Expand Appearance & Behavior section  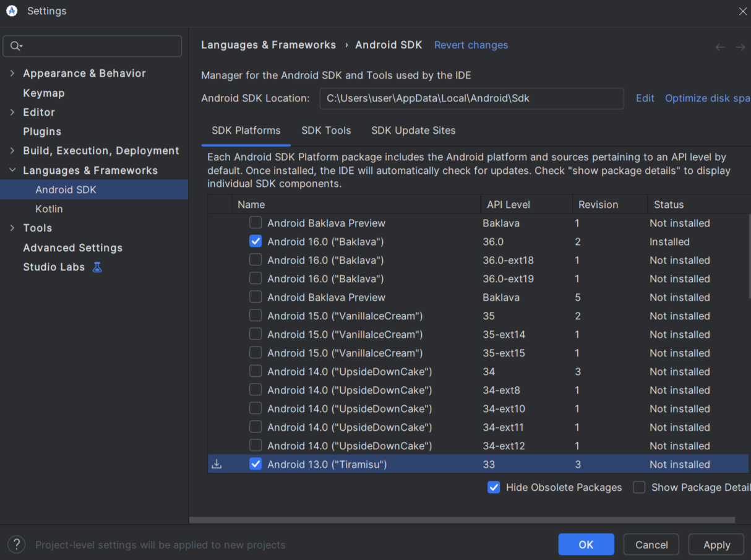pyautogui.click(x=12, y=73)
